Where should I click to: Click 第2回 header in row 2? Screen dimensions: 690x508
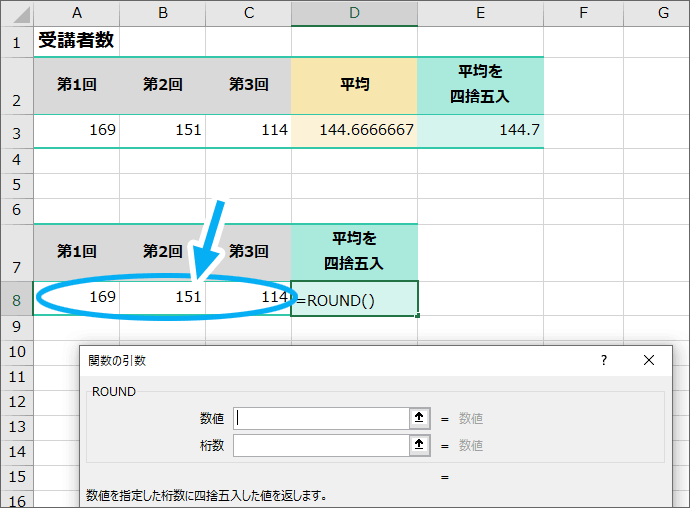[162, 86]
